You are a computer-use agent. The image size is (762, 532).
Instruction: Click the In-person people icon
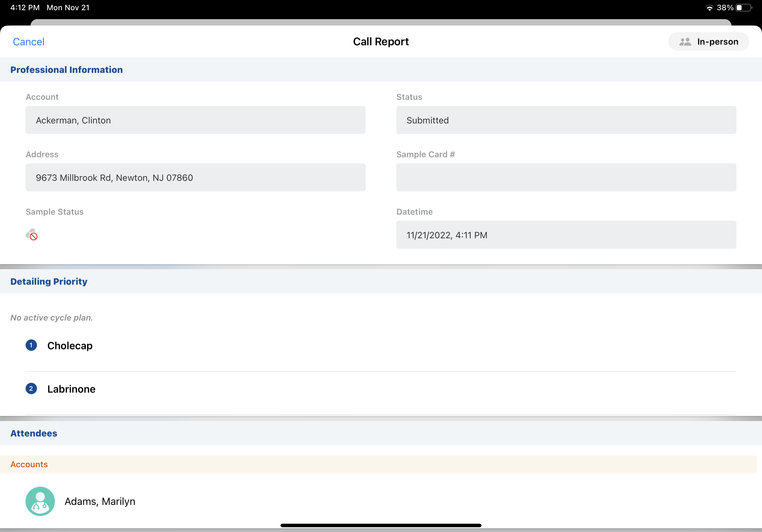click(x=685, y=42)
